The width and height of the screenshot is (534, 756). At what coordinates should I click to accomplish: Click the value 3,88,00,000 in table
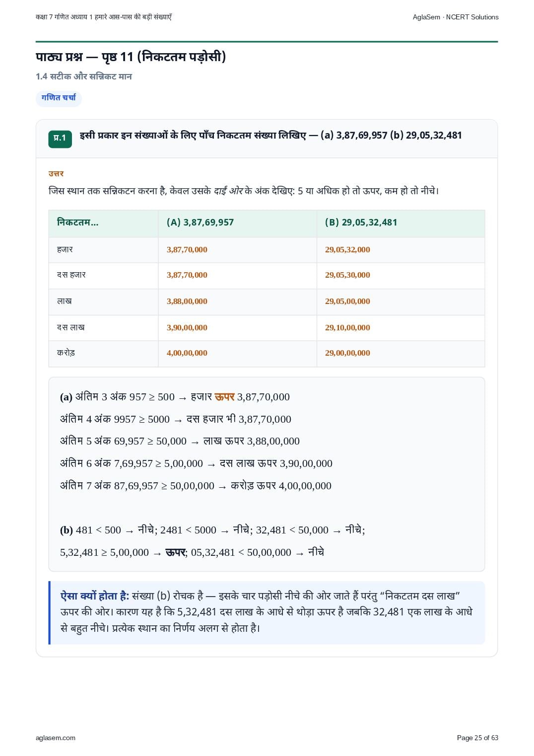(x=187, y=302)
